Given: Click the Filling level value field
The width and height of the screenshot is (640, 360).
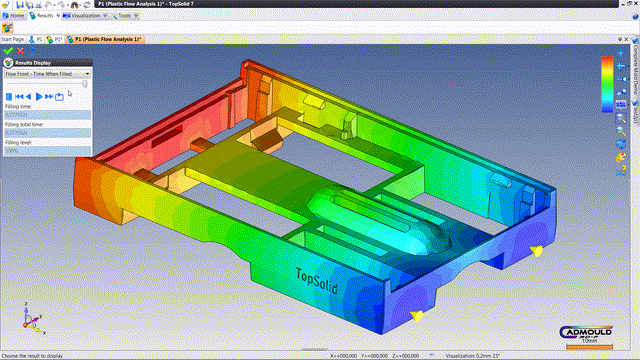Looking at the screenshot, I should [x=47, y=151].
